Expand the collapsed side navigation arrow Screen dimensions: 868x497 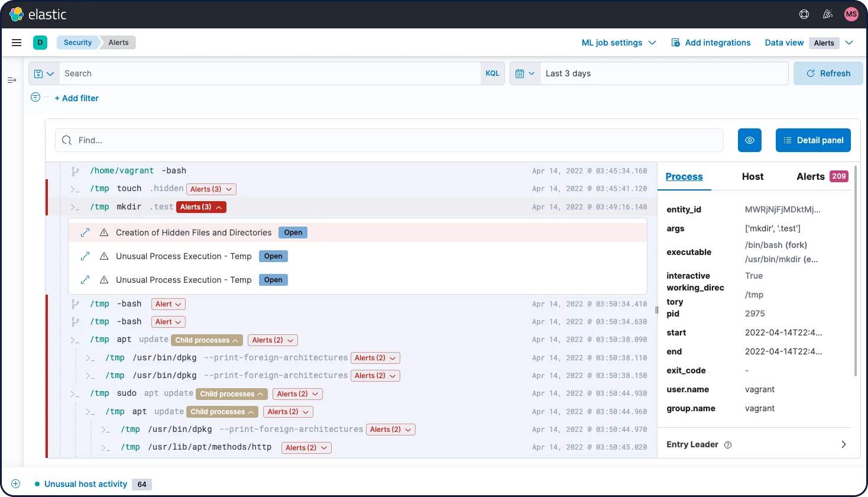(x=12, y=80)
